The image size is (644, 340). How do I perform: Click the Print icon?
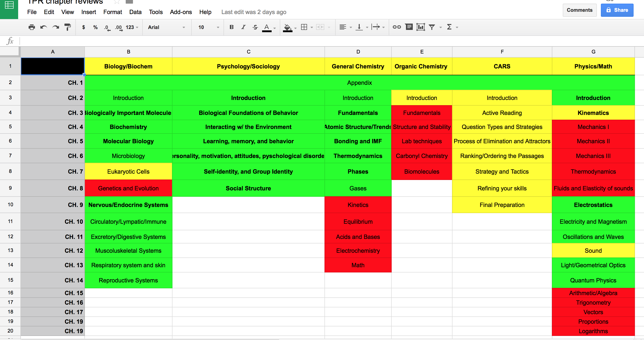[x=32, y=27]
